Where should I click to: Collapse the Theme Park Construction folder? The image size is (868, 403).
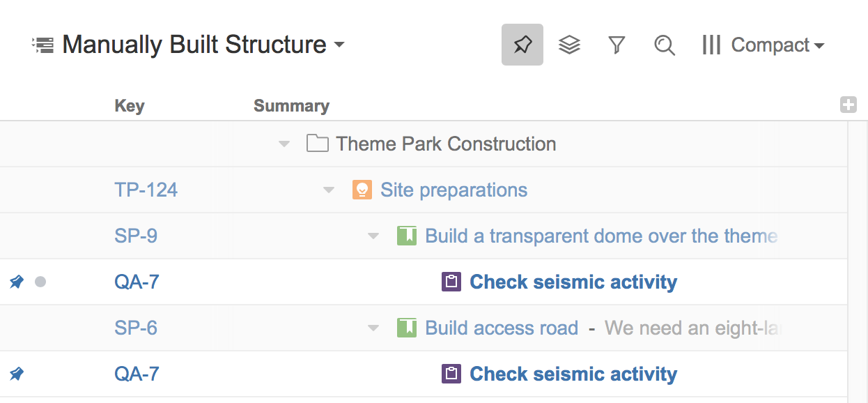(x=284, y=144)
